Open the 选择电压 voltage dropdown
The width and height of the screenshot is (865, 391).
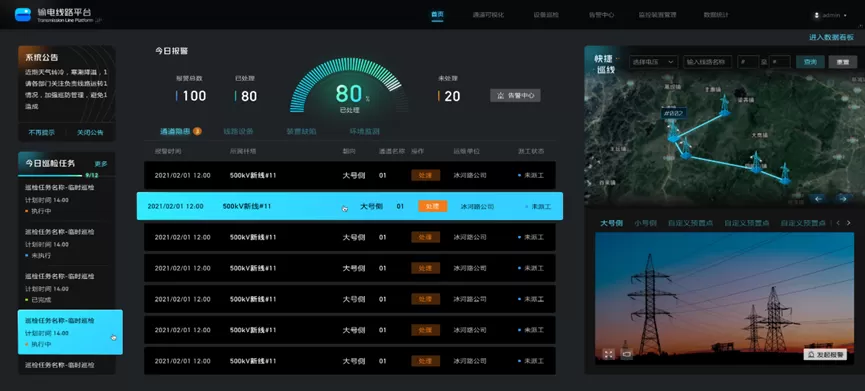pyautogui.click(x=653, y=62)
